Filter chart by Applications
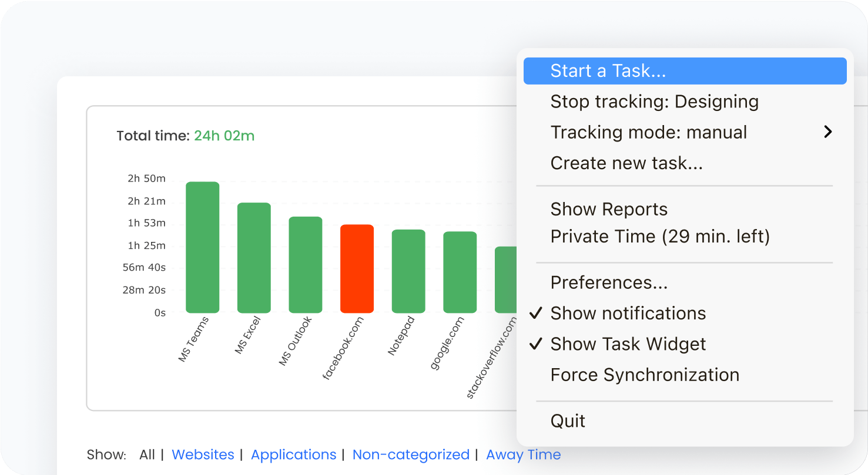Image resolution: width=868 pixels, height=475 pixels. coord(293,454)
